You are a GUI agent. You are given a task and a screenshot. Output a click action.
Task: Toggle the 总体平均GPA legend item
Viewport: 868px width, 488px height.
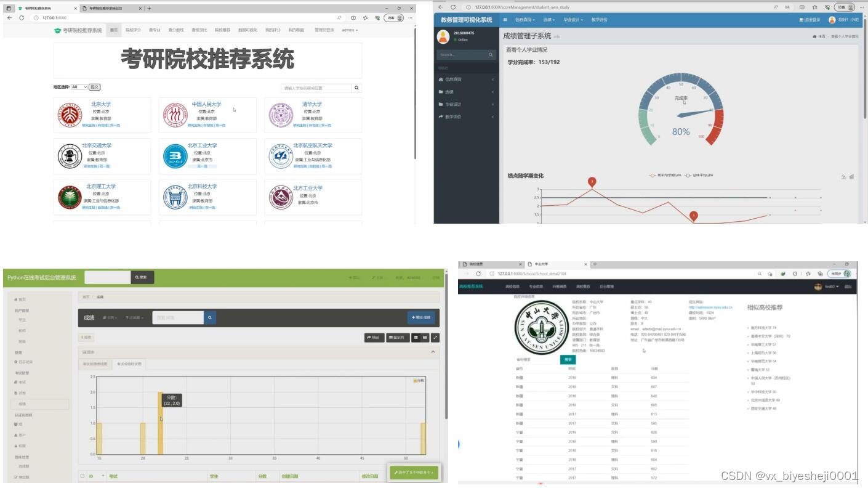[x=699, y=175]
